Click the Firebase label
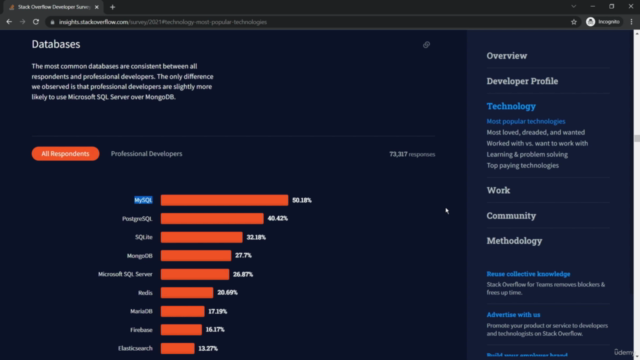Screen dimensions: 640x360 point(141,330)
